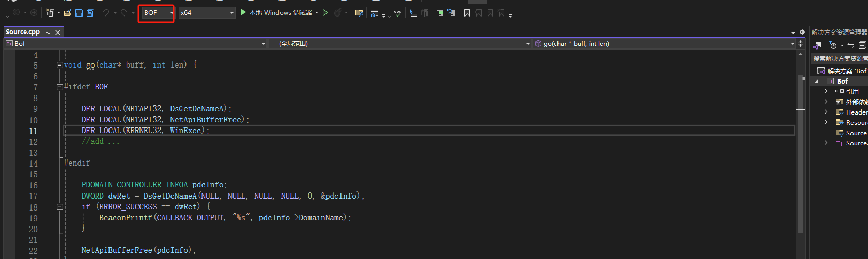Select the solution 'Bof' root node
The height and width of the screenshot is (259, 868).
(842, 71)
